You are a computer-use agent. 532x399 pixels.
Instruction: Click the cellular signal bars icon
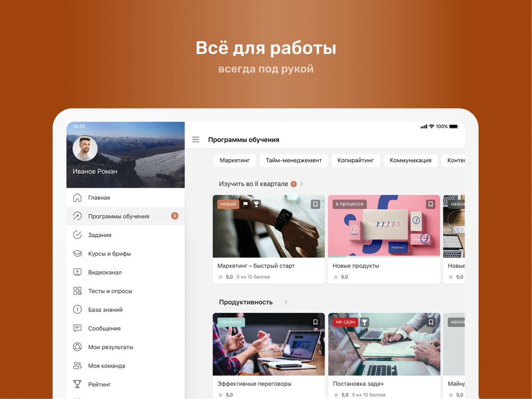coord(424,127)
